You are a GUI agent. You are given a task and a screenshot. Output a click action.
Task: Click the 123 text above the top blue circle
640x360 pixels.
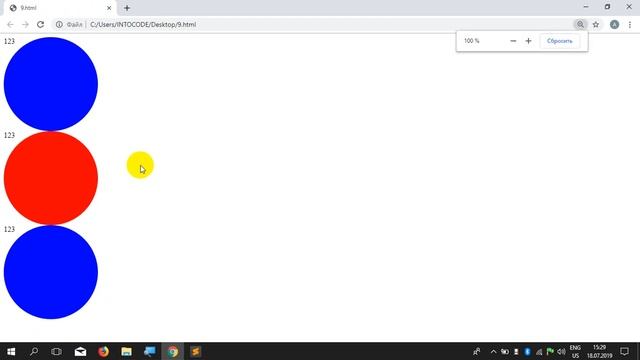[9, 41]
